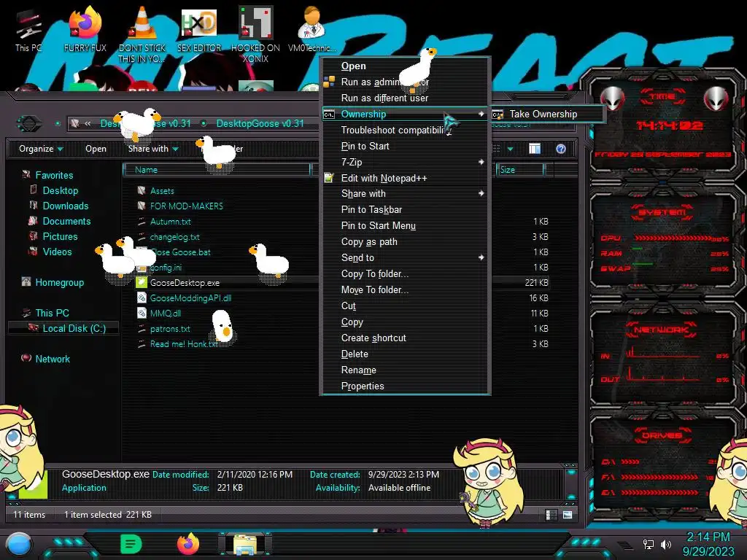
Task: Select the GooseModdingAPI.dll file icon
Action: click(x=142, y=297)
